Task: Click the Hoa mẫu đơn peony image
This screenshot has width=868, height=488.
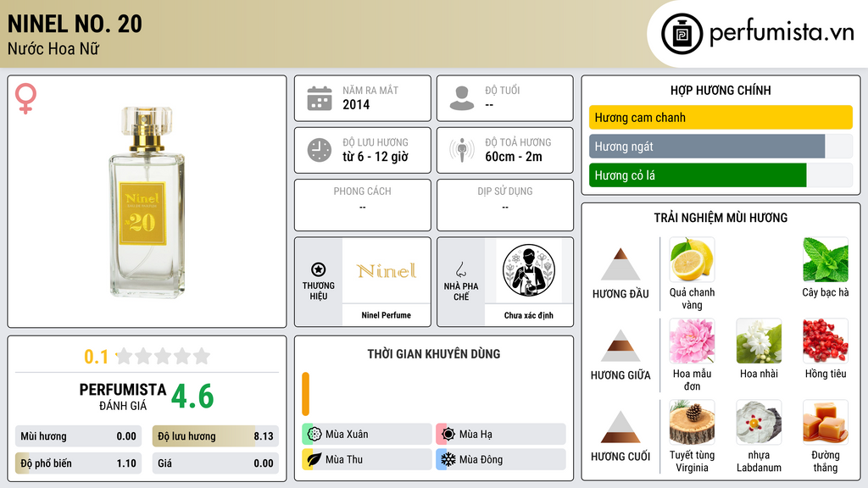Action: click(x=692, y=341)
